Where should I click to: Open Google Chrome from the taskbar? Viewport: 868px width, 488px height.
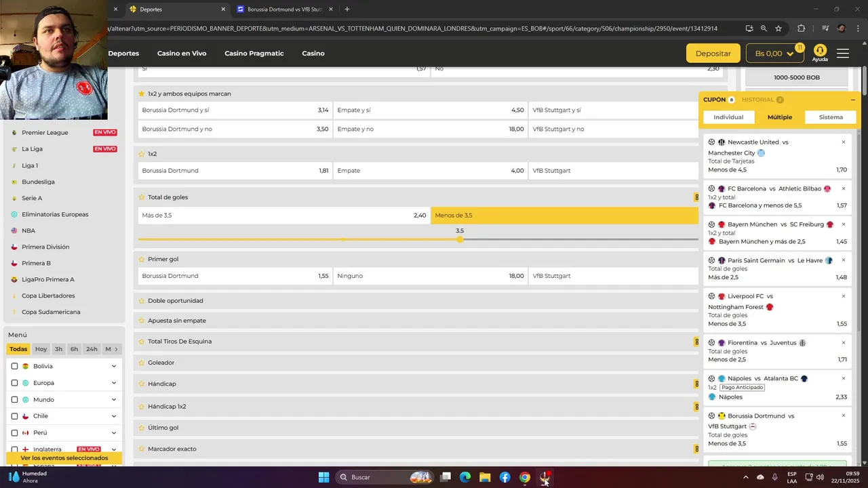coord(524,477)
